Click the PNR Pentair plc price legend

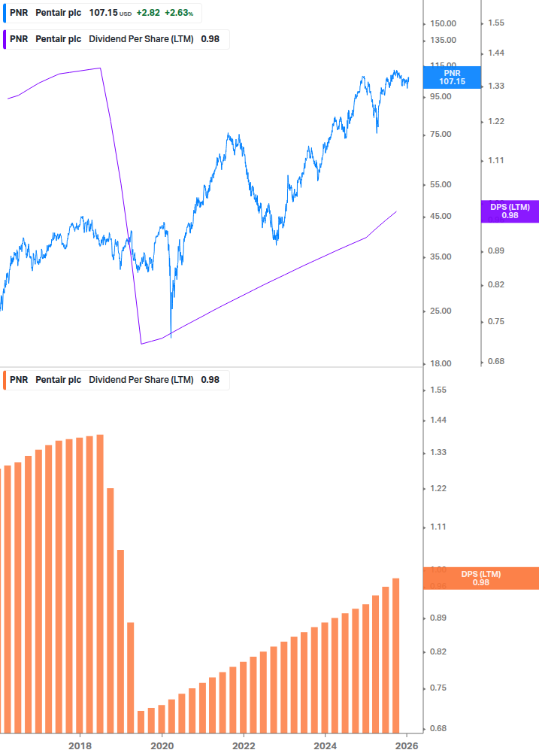pos(102,13)
